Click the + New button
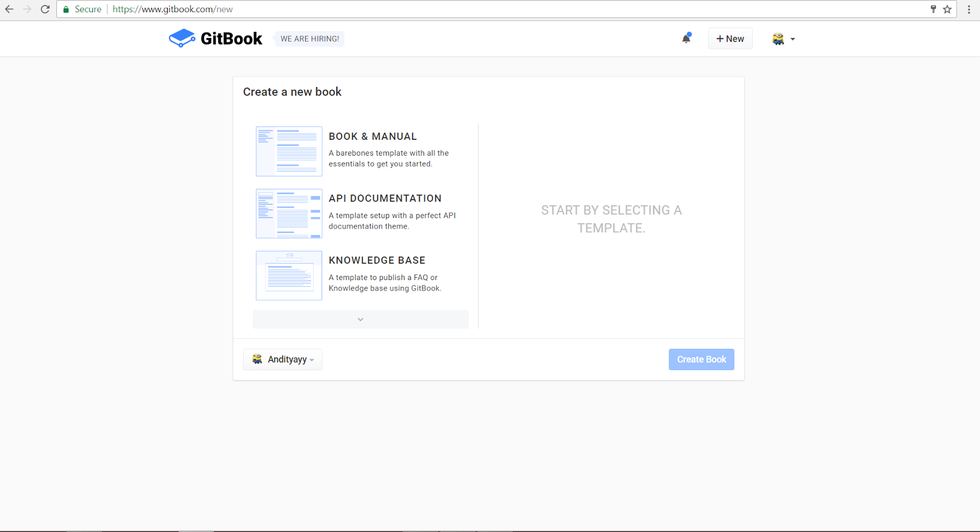The width and height of the screenshot is (980, 532). pos(730,39)
